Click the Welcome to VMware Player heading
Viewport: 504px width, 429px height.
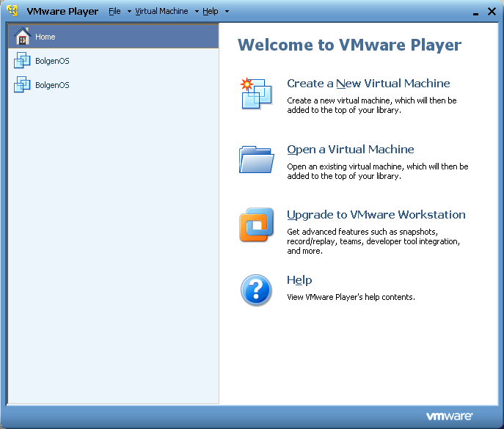349,45
